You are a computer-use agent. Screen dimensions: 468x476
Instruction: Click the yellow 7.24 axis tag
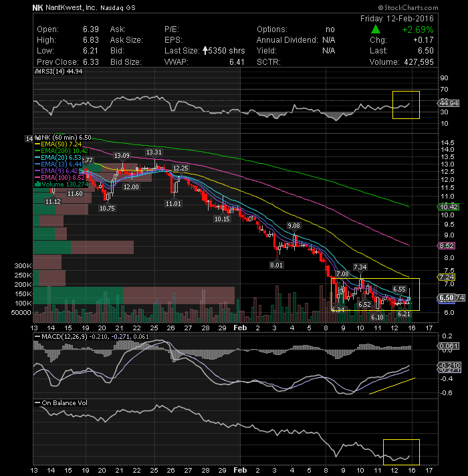coord(447,277)
